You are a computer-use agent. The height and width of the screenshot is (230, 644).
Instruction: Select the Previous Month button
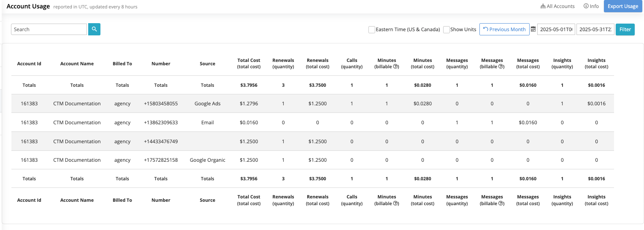tap(504, 29)
